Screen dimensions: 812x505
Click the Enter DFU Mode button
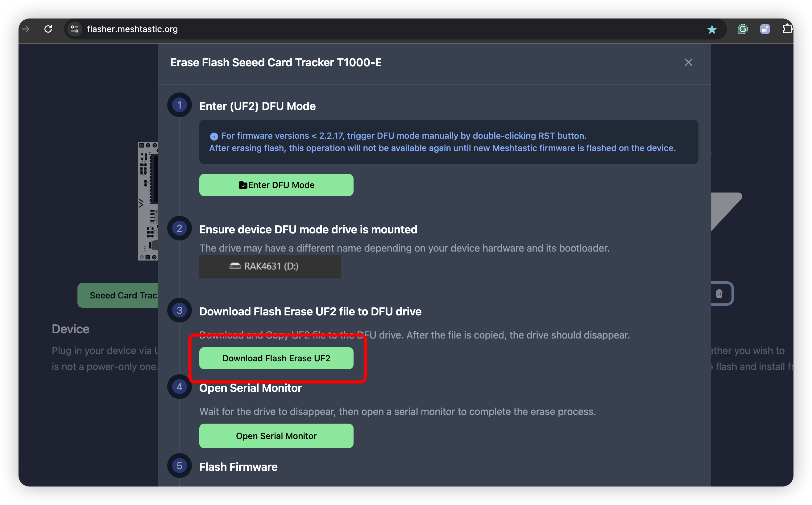pos(276,185)
